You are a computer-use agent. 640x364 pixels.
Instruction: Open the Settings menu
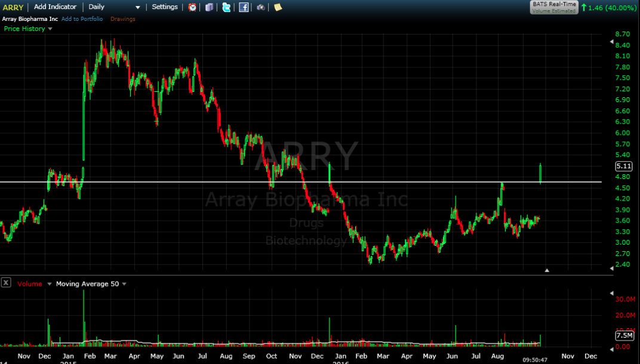tap(165, 7)
